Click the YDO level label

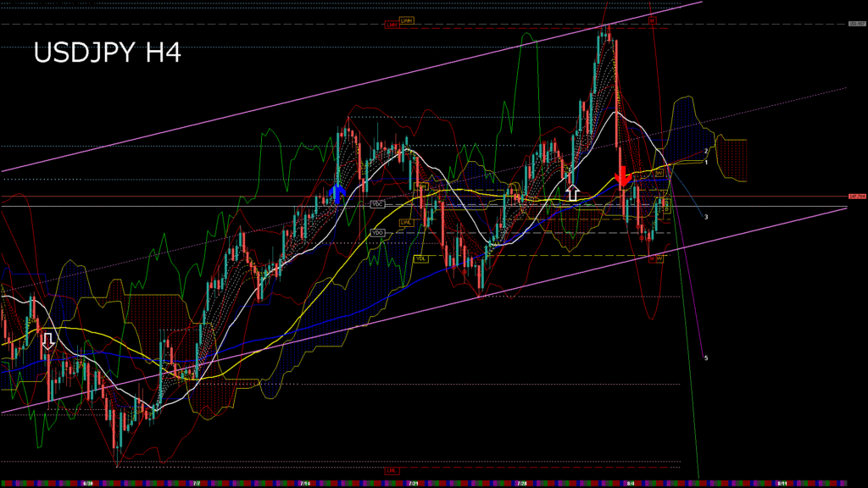tap(378, 232)
